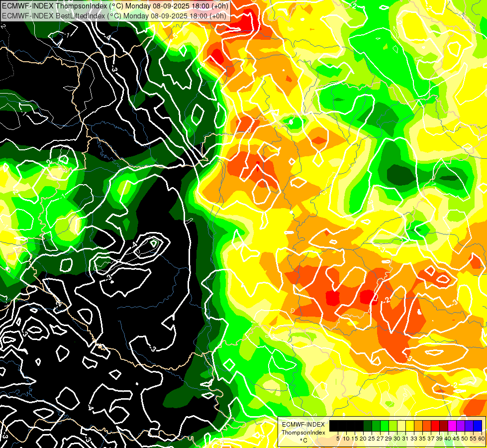
Task: Click the legend tick value '60'
Action: pos(482,439)
